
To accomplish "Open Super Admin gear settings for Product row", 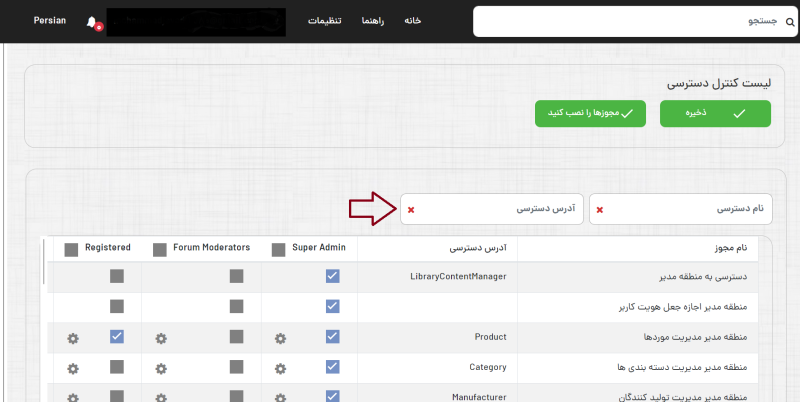I will pos(280,338).
